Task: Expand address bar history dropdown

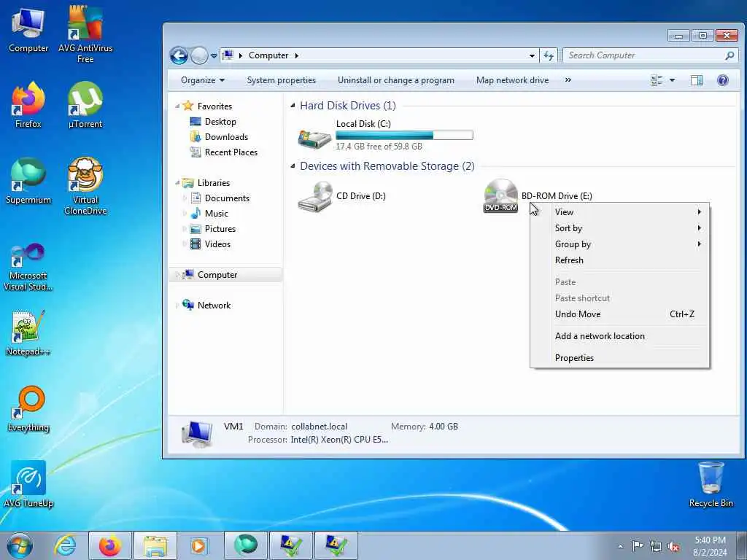Action: point(532,55)
